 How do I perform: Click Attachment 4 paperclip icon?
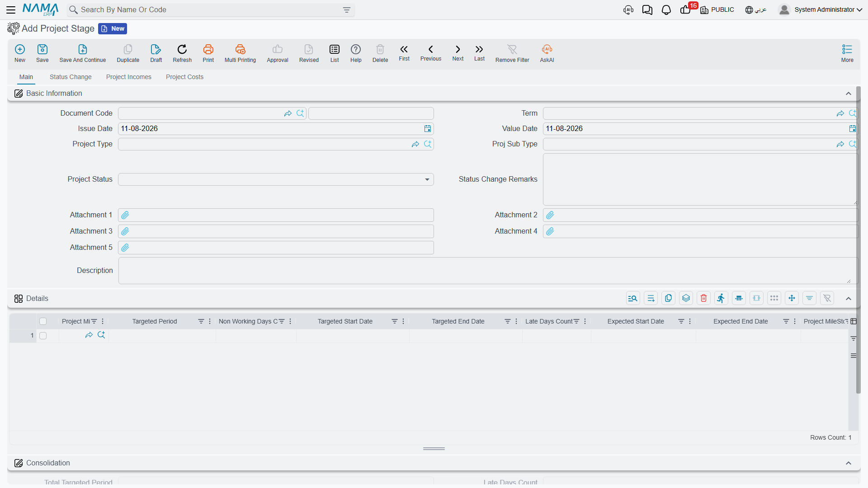click(550, 231)
